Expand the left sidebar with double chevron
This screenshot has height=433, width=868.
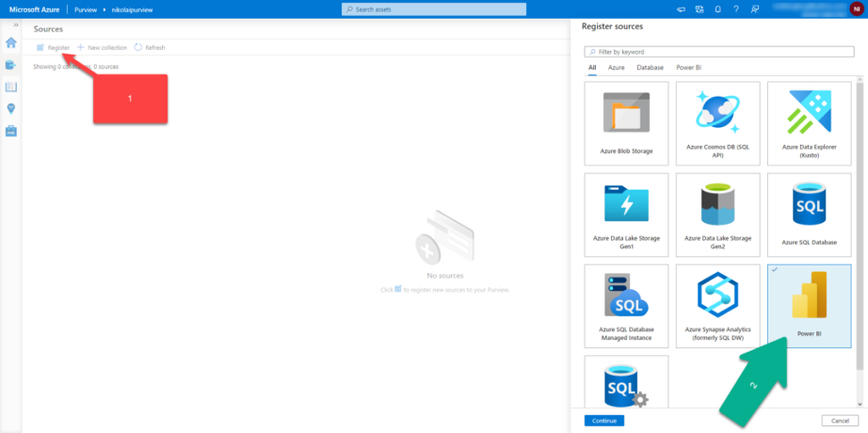15,25
